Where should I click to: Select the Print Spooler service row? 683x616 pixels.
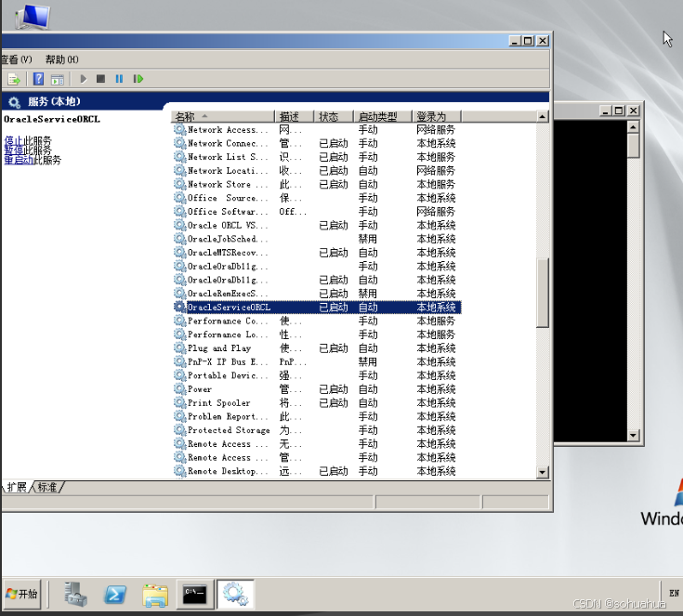point(317,403)
